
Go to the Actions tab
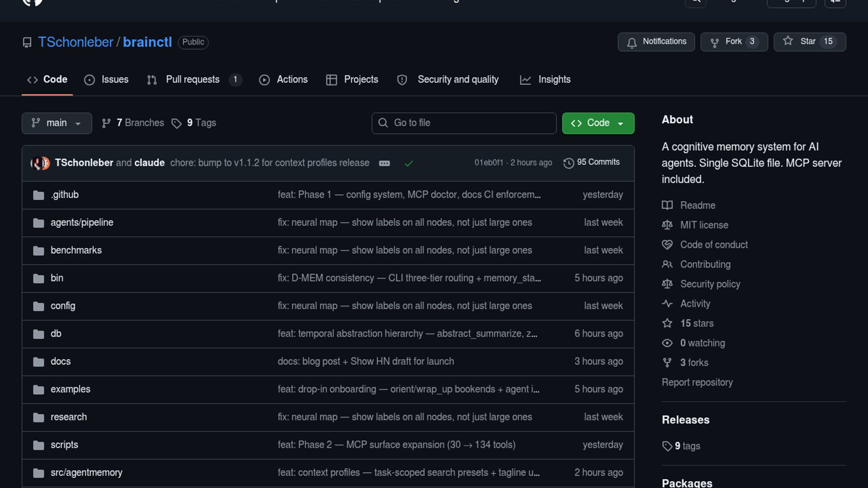pos(283,80)
